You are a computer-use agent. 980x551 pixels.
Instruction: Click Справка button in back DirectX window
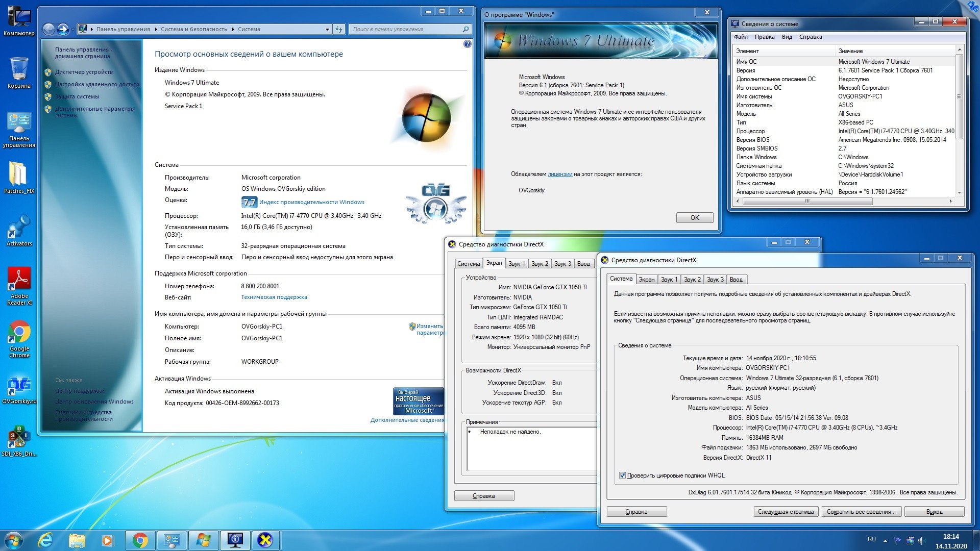click(x=484, y=496)
